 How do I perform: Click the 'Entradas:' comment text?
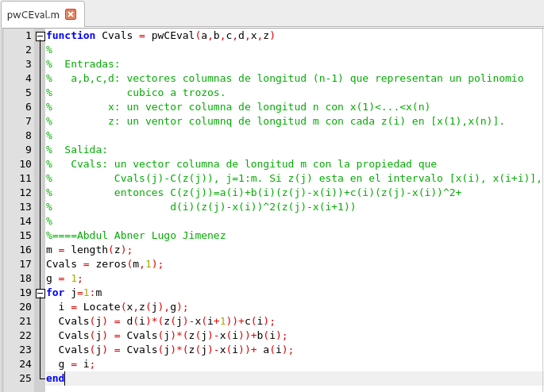(92, 64)
